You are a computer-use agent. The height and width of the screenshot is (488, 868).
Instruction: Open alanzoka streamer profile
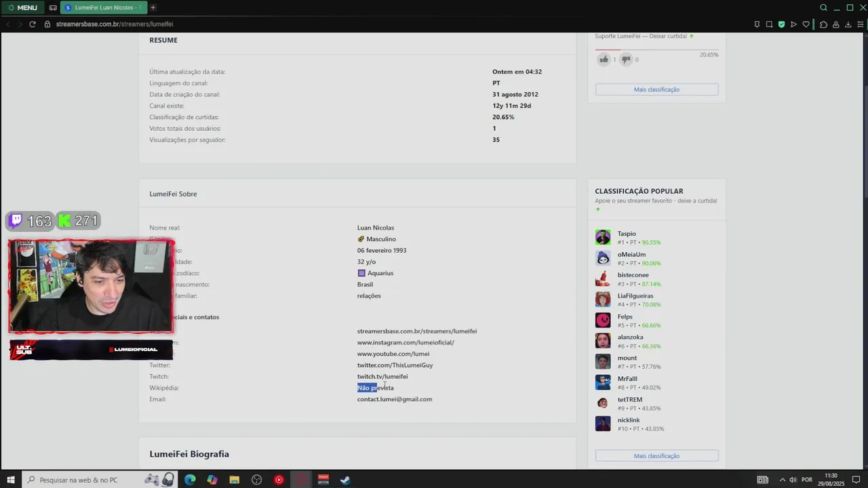click(630, 338)
